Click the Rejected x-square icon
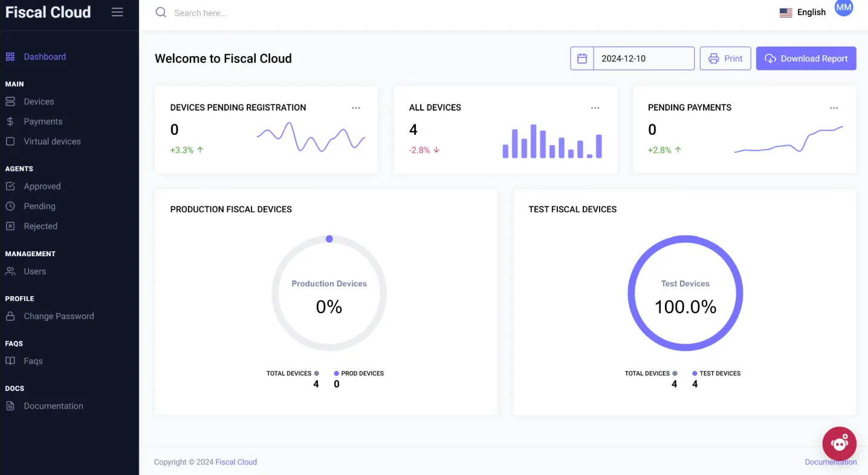The height and width of the screenshot is (475, 868). [x=10, y=226]
